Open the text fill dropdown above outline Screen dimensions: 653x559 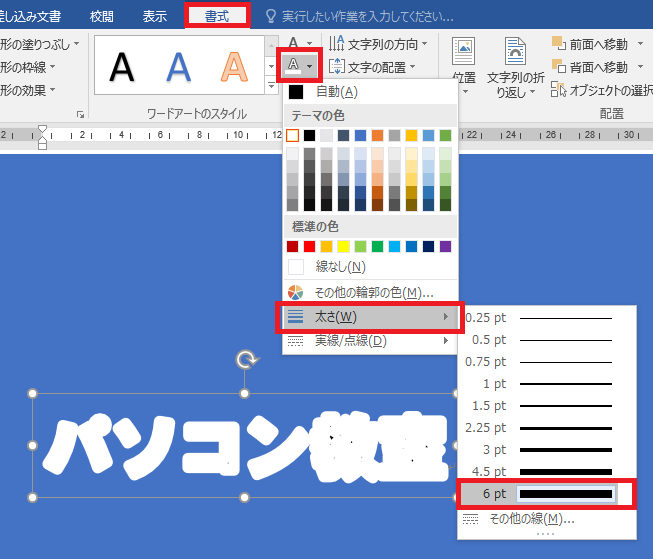coord(299,42)
